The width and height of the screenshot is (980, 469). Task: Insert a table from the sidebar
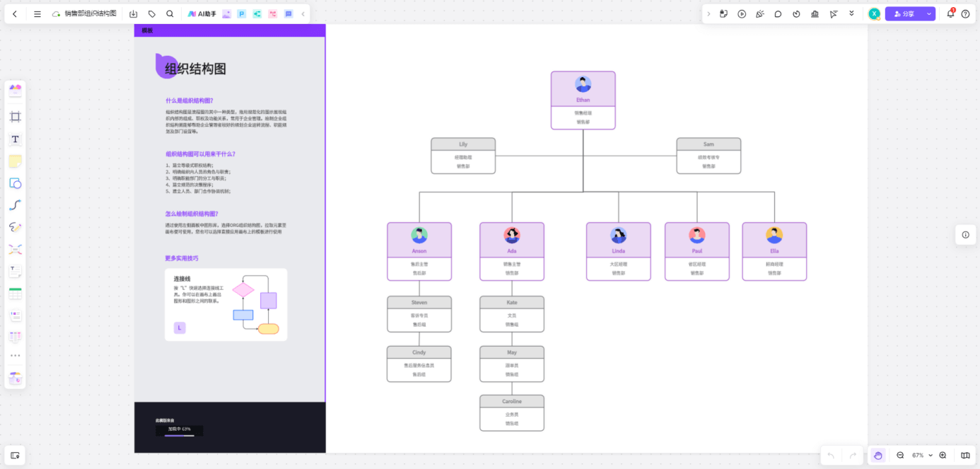point(15,294)
